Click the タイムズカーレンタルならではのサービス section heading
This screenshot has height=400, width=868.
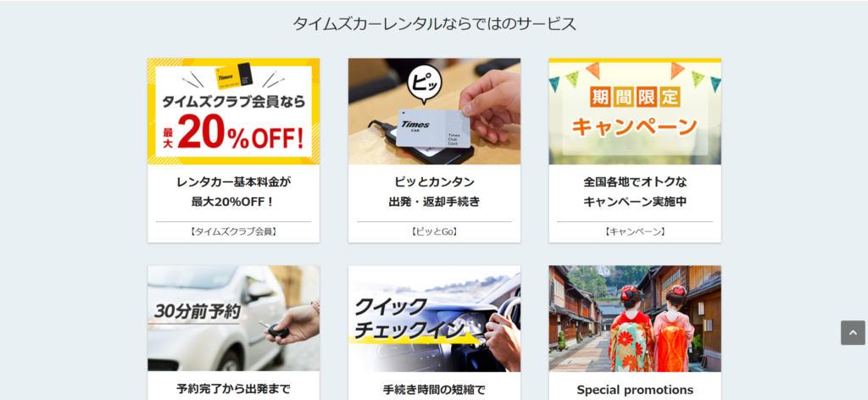point(434,24)
